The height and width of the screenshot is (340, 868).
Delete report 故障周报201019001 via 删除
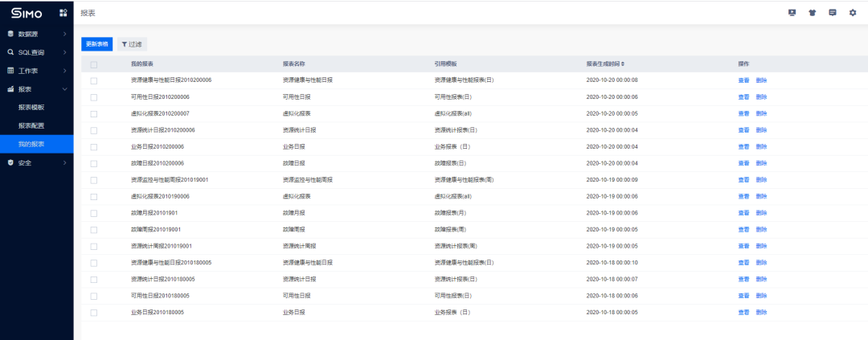(x=761, y=229)
